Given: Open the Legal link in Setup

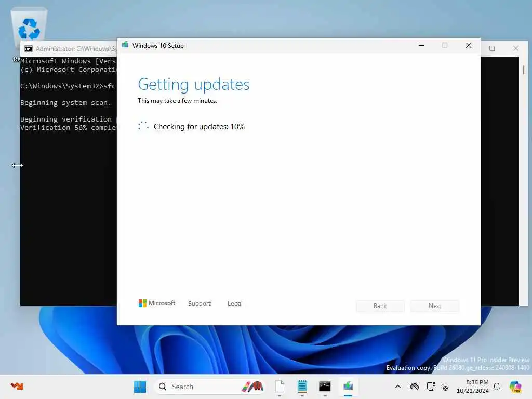Looking at the screenshot, I should point(235,303).
